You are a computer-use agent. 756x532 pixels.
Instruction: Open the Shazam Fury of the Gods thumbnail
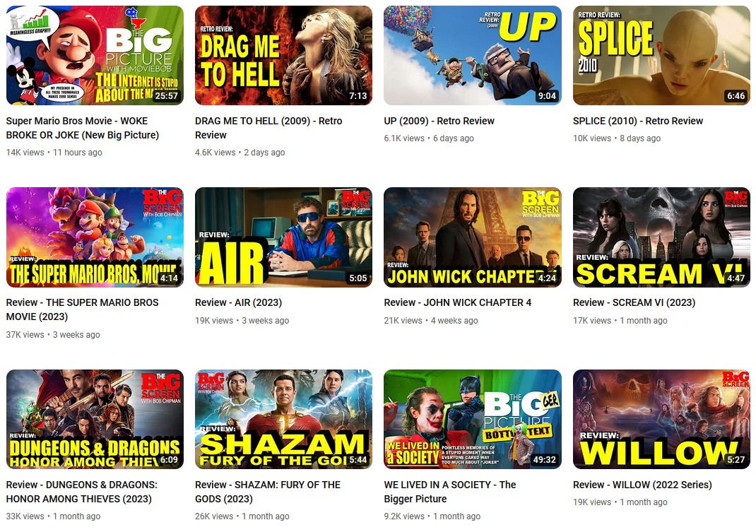[283, 419]
